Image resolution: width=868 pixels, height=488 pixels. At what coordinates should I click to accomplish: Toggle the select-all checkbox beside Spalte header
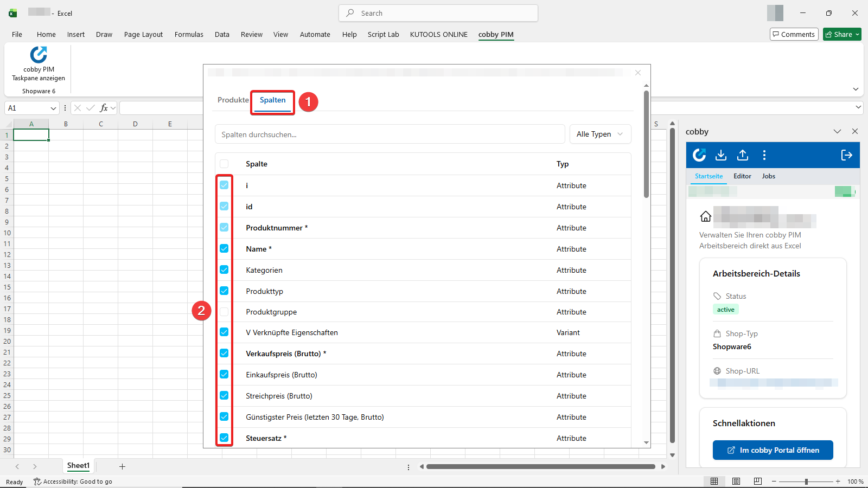pos(224,164)
